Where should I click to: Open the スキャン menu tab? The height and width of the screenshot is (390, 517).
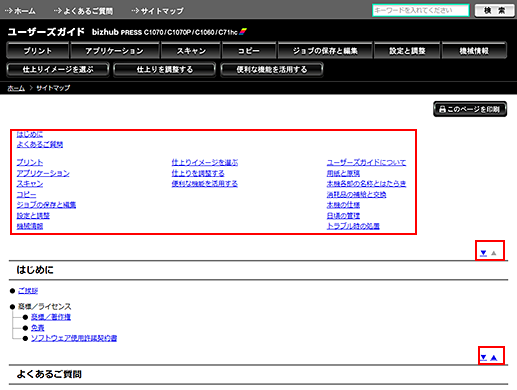coord(191,51)
